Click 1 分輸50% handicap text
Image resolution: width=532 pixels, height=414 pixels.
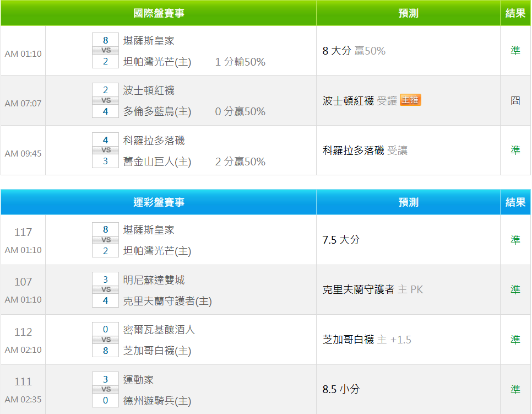240,62
